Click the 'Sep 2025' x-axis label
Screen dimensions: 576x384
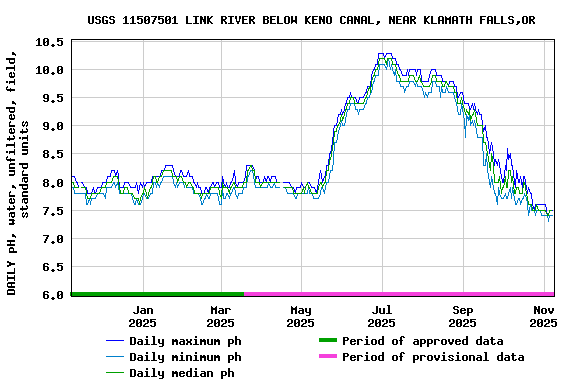[462, 317]
